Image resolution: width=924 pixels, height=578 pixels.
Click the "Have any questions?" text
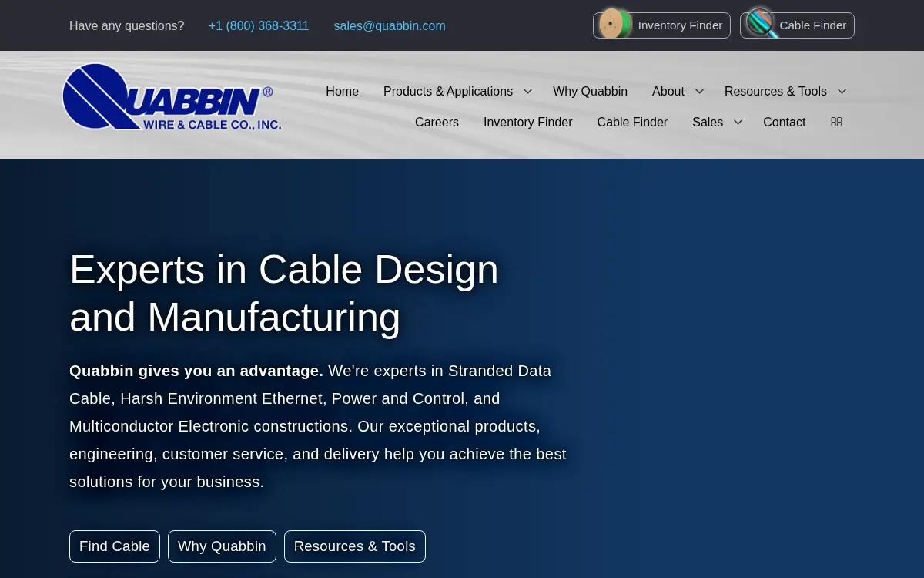click(x=127, y=25)
